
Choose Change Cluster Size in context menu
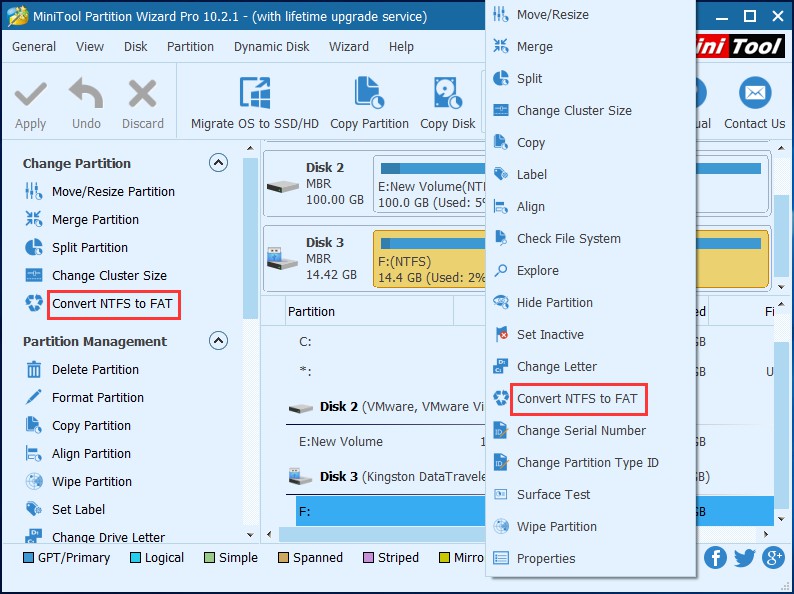(x=590, y=110)
